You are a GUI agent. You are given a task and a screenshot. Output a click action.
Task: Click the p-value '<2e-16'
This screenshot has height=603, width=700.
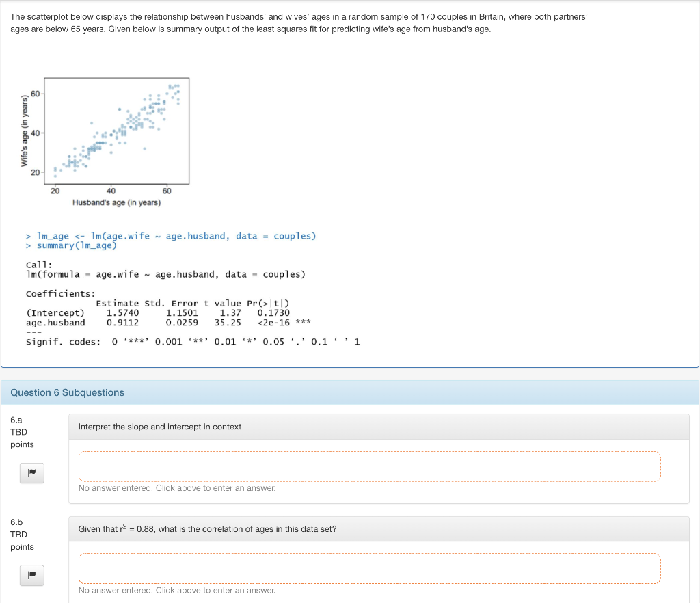pos(273,323)
